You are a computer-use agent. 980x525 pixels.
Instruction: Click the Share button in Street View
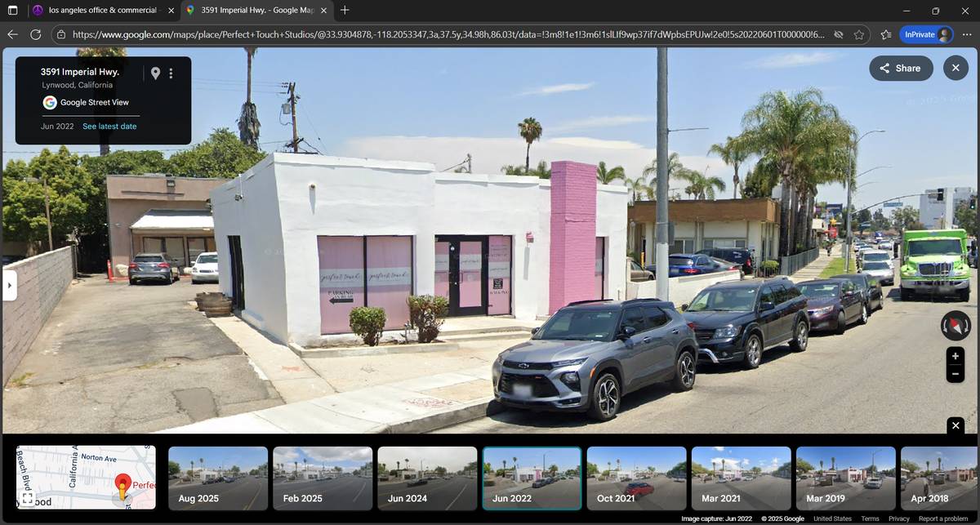pyautogui.click(x=900, y=69)
